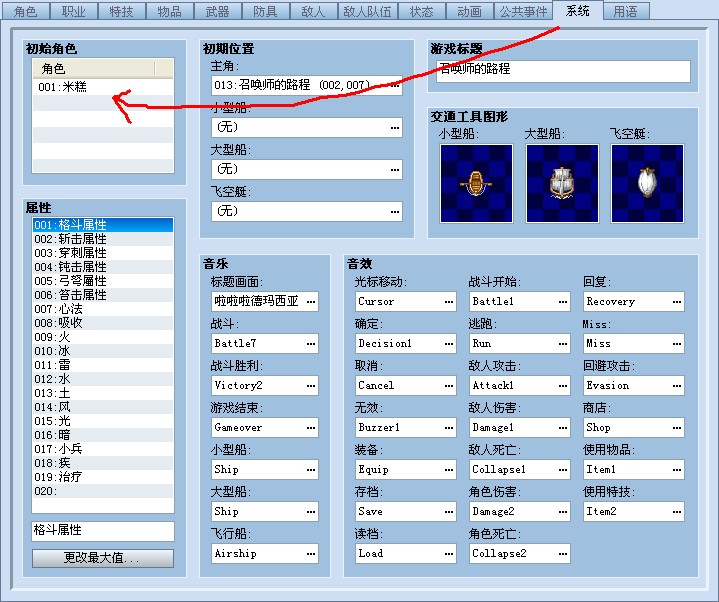Open the 状态 tab
Viewport: 719px width, 602px height.
[421, 11]
